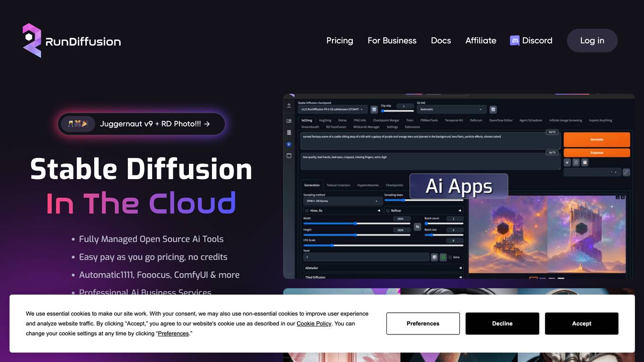644x362 pixels.
Task: Expand the ADetailer section
Action: click(x=384, y=268)
